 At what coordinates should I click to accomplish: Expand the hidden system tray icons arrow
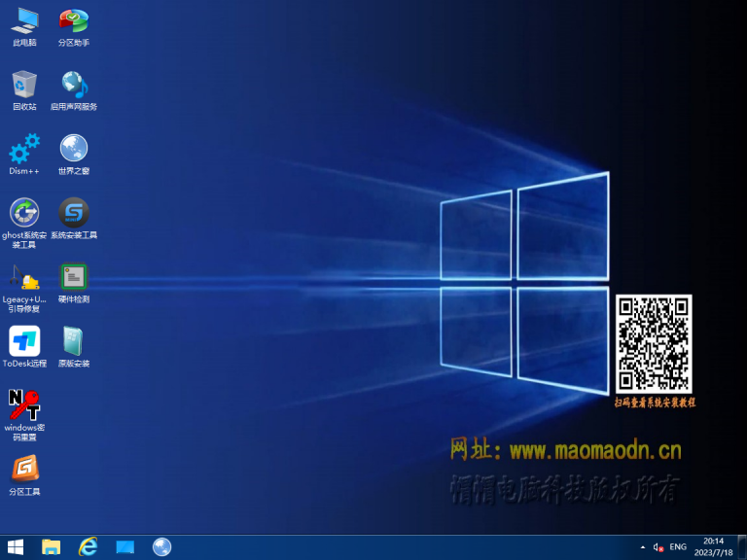pyautogui.click(x=643, y=547)
